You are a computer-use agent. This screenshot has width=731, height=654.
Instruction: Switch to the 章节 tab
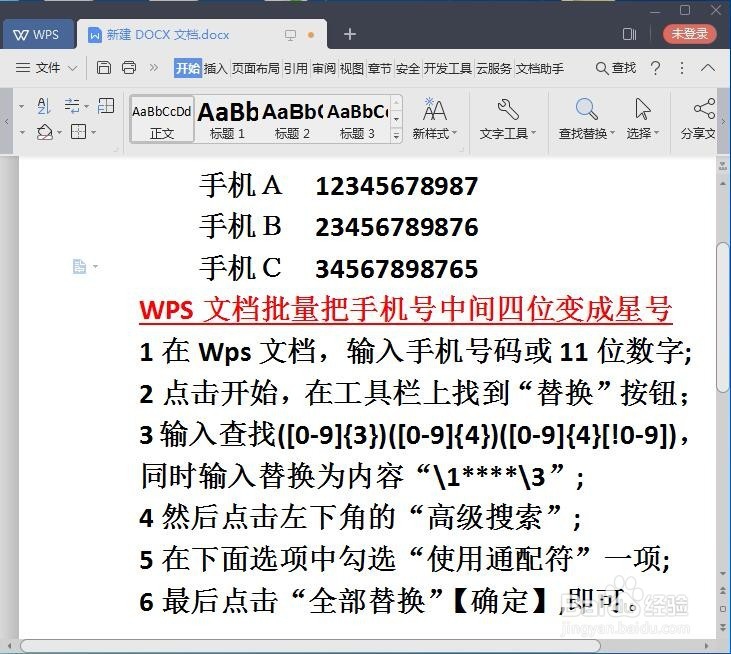pos(379,69)
